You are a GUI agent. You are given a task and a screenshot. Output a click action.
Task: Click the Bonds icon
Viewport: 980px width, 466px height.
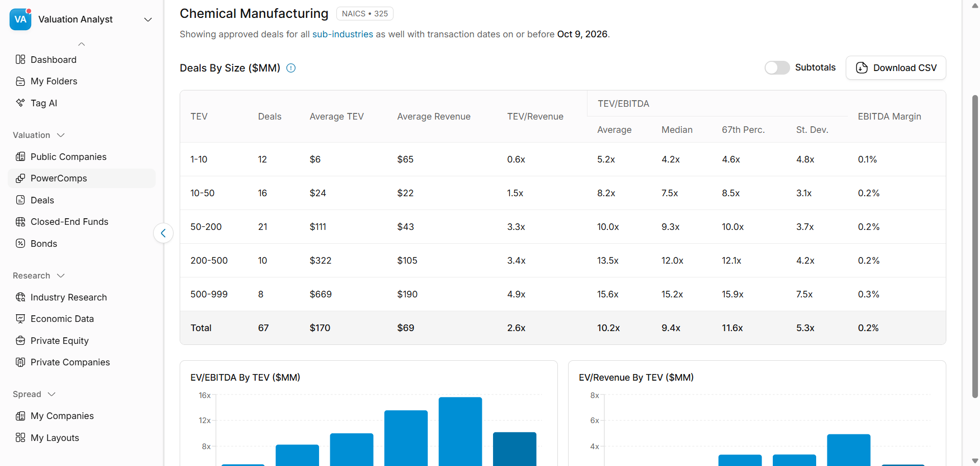20,244
